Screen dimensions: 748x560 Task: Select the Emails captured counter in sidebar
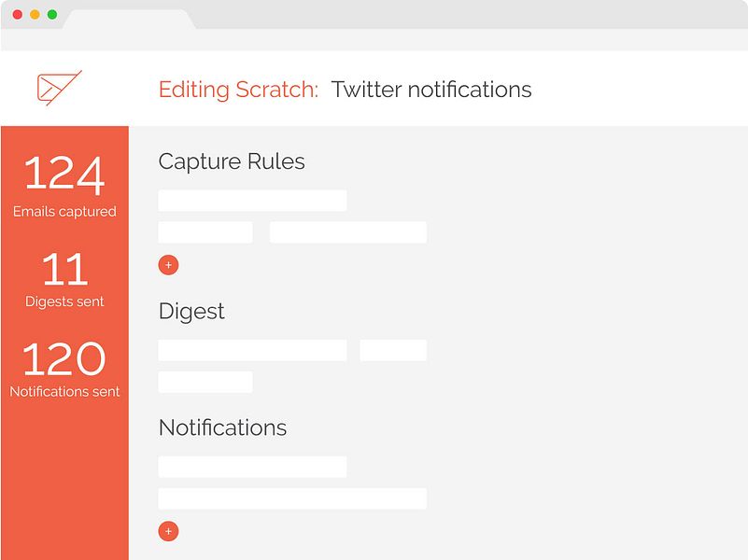pyautogui.click(x=63, y=186)
